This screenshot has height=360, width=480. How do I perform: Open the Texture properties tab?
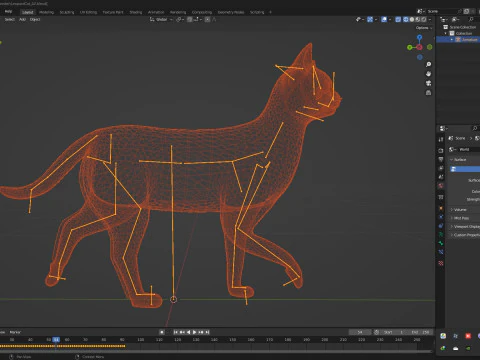click(441, 263)
